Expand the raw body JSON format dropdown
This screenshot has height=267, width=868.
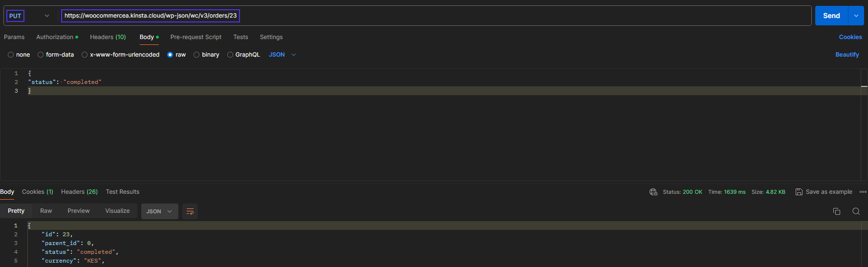pyautogui.click(x=293, y=55)
